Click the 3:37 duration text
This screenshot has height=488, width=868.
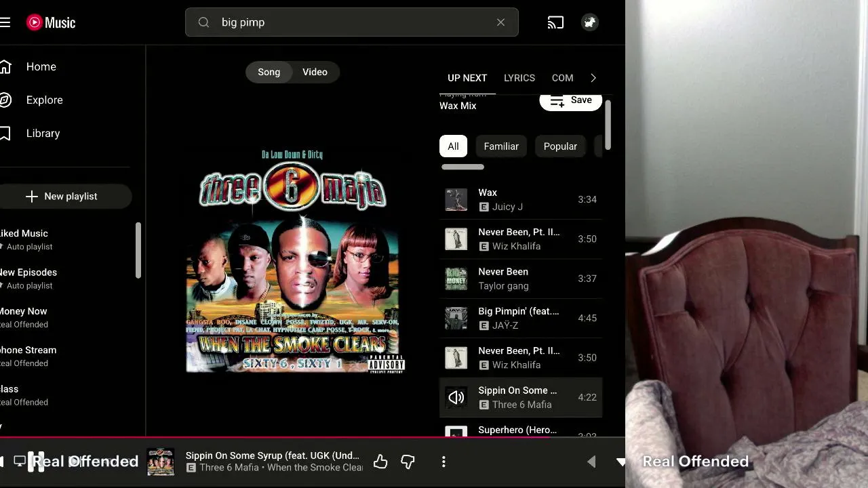587,279
